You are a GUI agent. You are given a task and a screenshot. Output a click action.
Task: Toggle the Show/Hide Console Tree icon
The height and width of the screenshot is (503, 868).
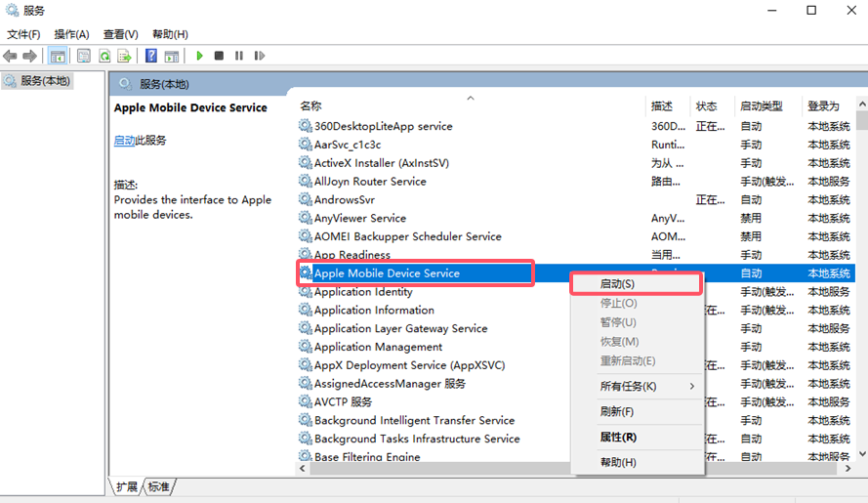point(58,56)
